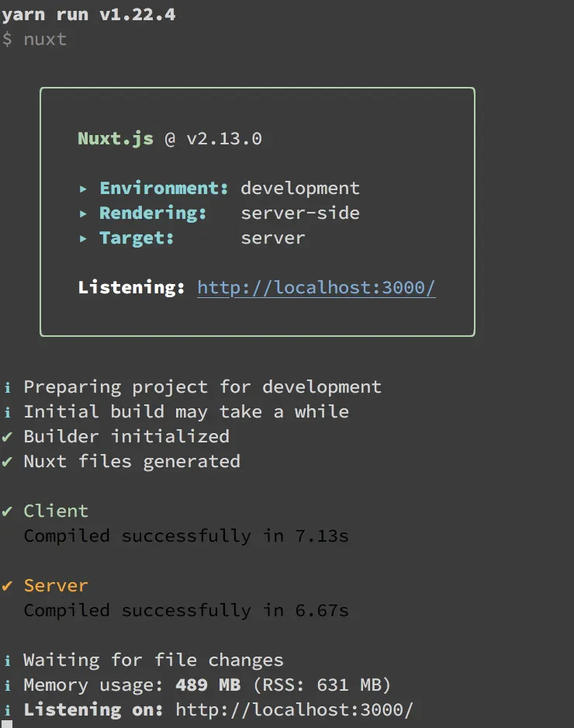Click the bottom http://localhost:3000/ URL
The image size is (574, 728).
click(294, 709)
